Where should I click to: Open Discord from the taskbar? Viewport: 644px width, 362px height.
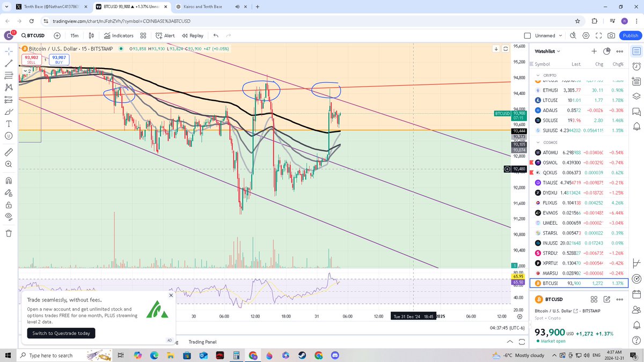[x=335, y=356]
